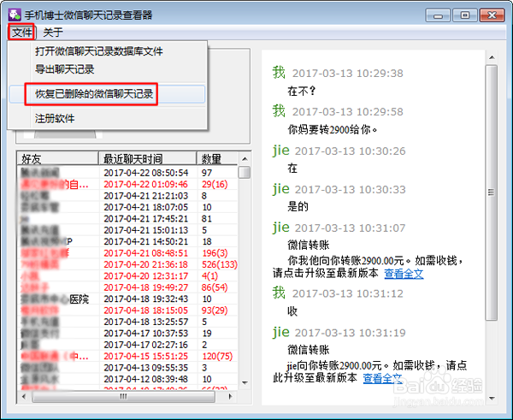Select row dated 2017-04-17 02:27:16
513x420 pixels.
127,345
